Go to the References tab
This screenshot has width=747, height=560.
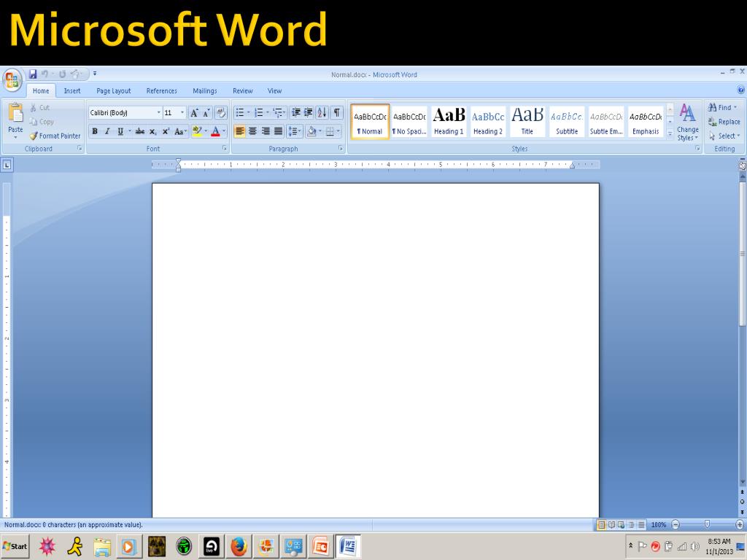[161, 91]
